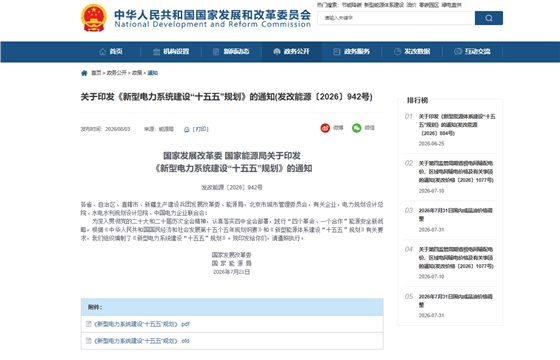This screenshot has height=360, width=560.
Task: Click the 油价 hot search term
Action: click(411, 5)
